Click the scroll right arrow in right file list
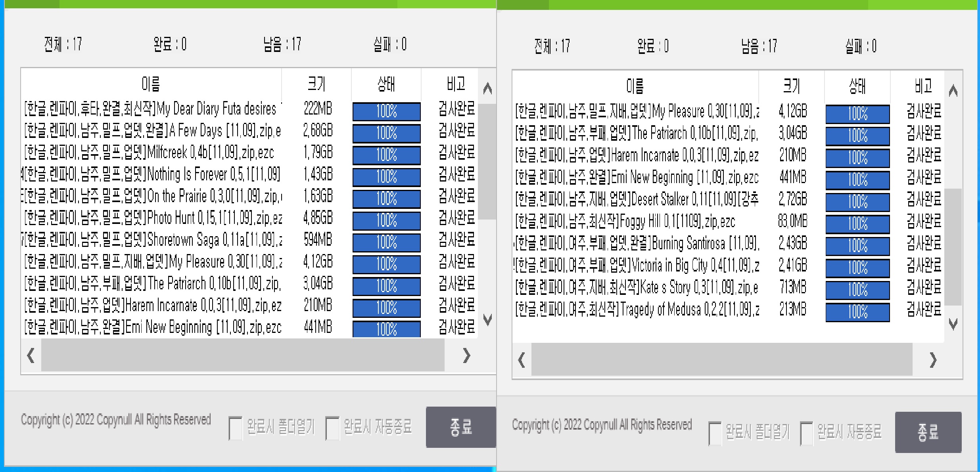 933,360
